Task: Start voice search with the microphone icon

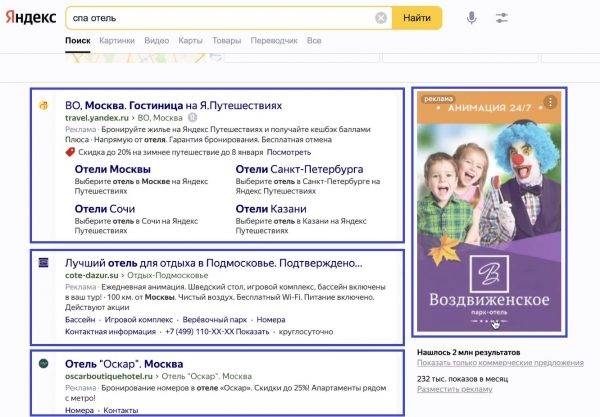Action: point(471,18)
